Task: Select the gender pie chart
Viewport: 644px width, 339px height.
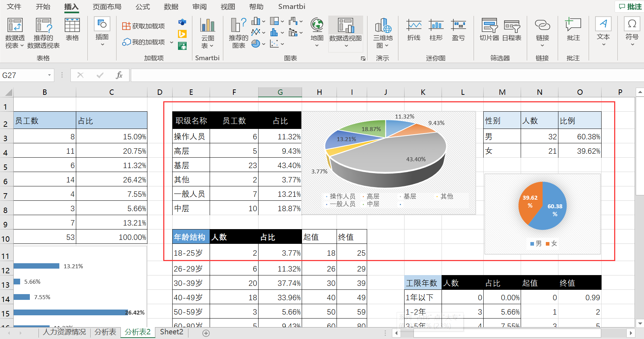Action: tap(542, 214)
